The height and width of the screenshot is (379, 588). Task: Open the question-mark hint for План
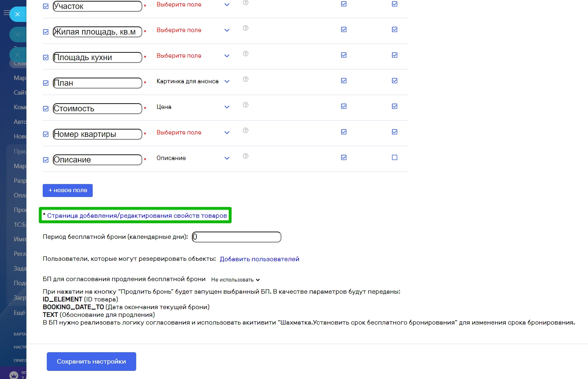(246, 79)
